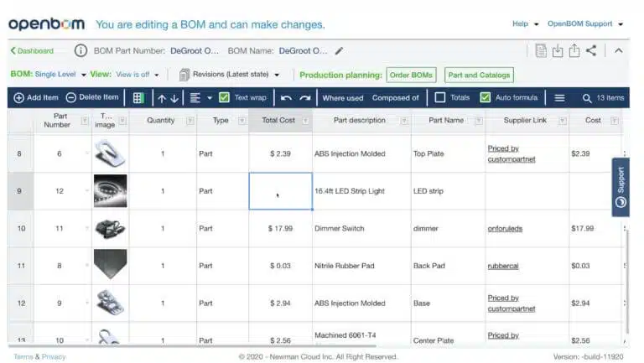Viewport: 644px width, 363px height.
Task: Click the redo arrow icon
Action: point(305,98)
